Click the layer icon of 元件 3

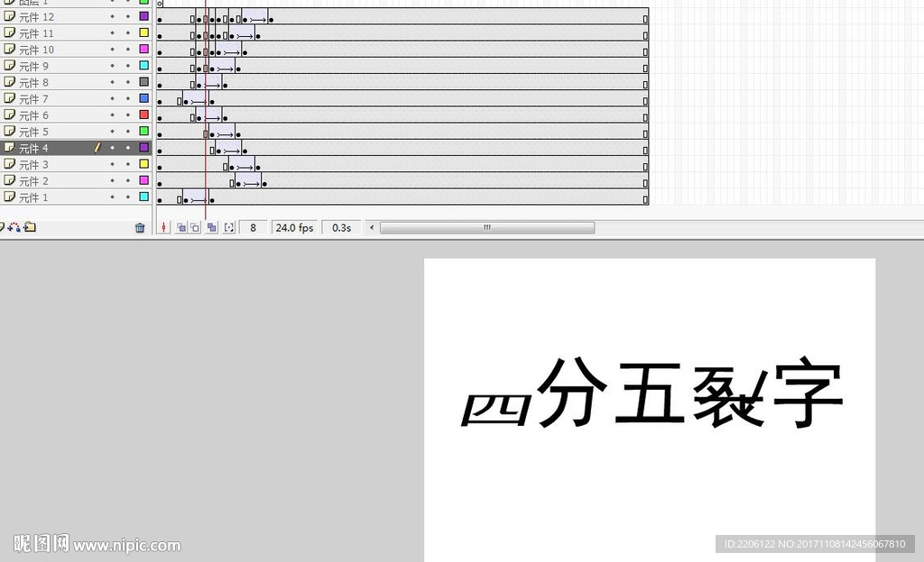[9, 164]
